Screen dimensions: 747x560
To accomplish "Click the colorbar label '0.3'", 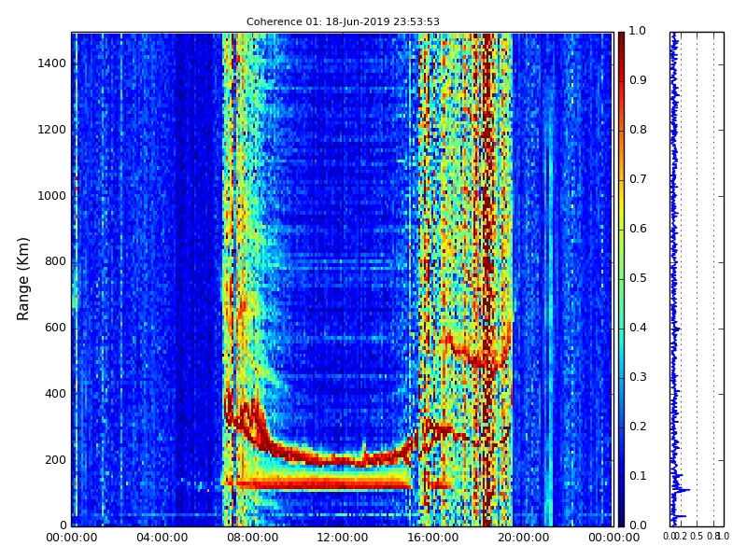I will [638, 378].
